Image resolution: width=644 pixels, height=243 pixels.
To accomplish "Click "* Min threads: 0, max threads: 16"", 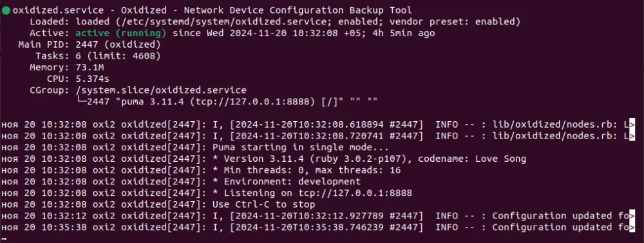I will [307, 170].
